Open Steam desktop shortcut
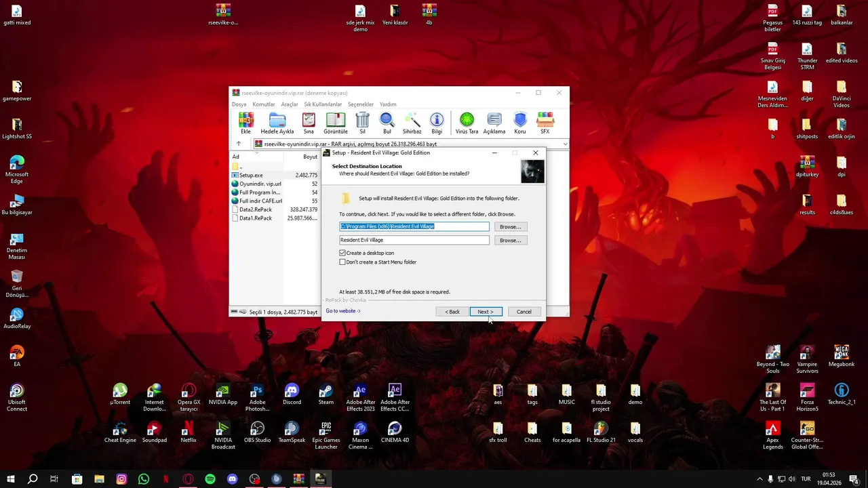868x488 pixels. tap(326, 395)
